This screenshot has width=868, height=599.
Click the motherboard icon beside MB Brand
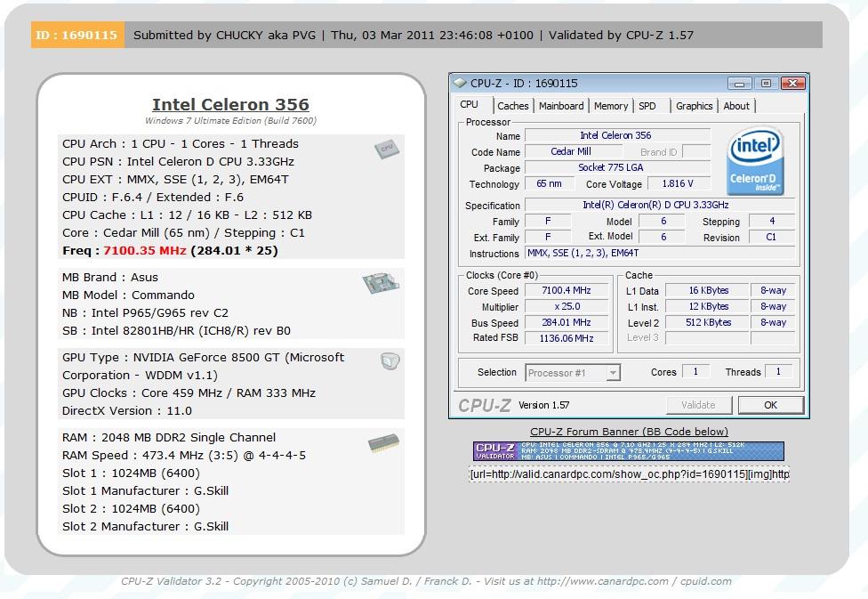[381, 283]
